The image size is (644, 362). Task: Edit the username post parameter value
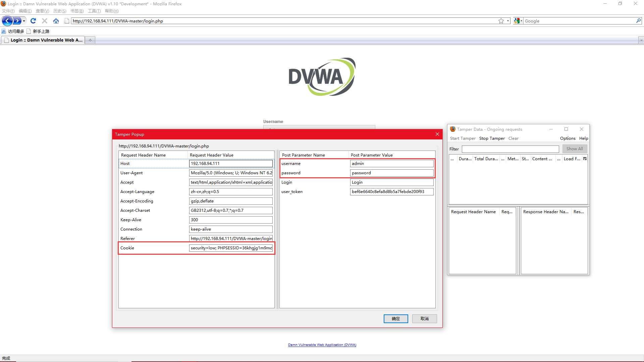tap(392, 164)
